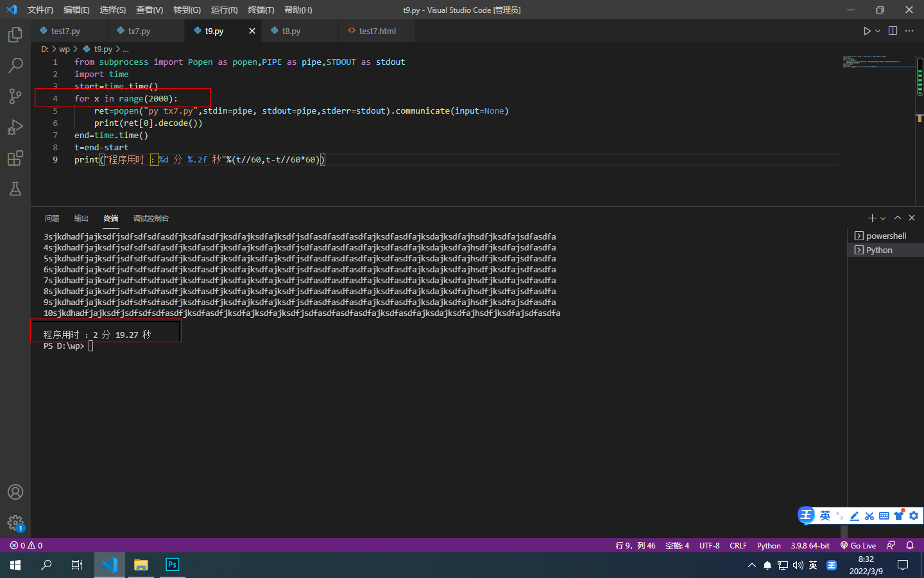Click the t9.py breadcrumb item
Viewport: 924px width, 578px height.
[98, 49]
